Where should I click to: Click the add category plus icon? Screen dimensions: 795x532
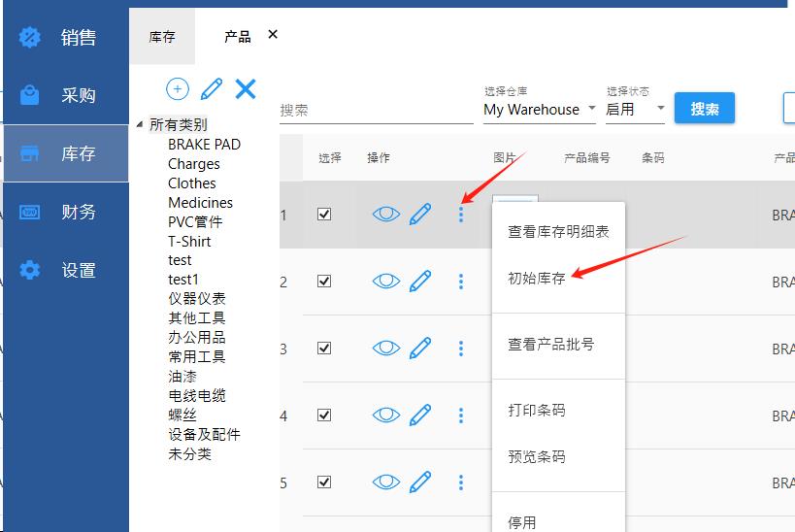pos(177,89)
